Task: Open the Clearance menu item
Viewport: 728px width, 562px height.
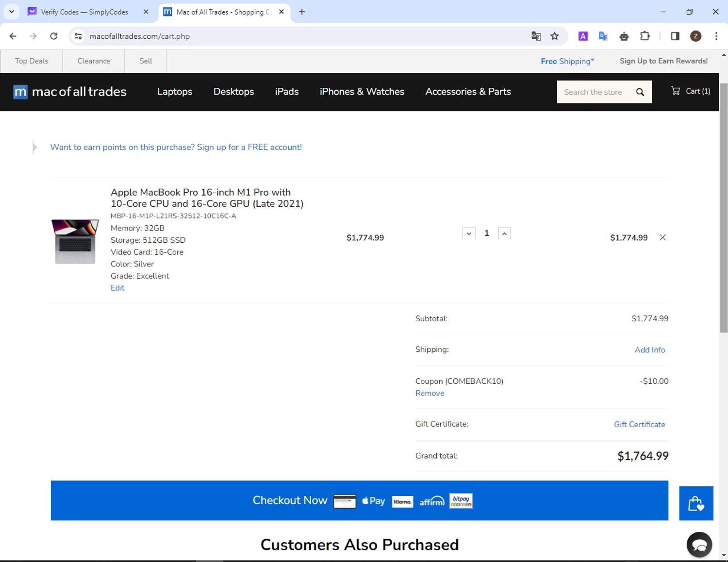Action: click(x=94, y=61)
